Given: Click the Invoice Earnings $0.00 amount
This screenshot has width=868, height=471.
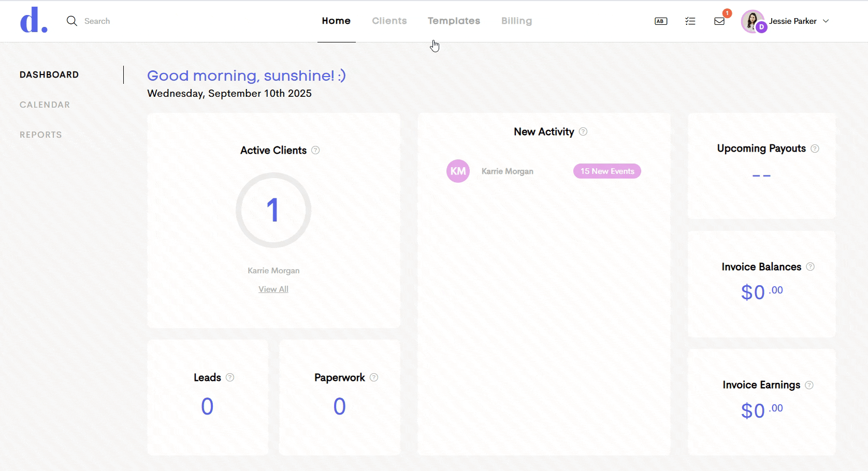Looking at the screenshot, I should tap(762, 410).
